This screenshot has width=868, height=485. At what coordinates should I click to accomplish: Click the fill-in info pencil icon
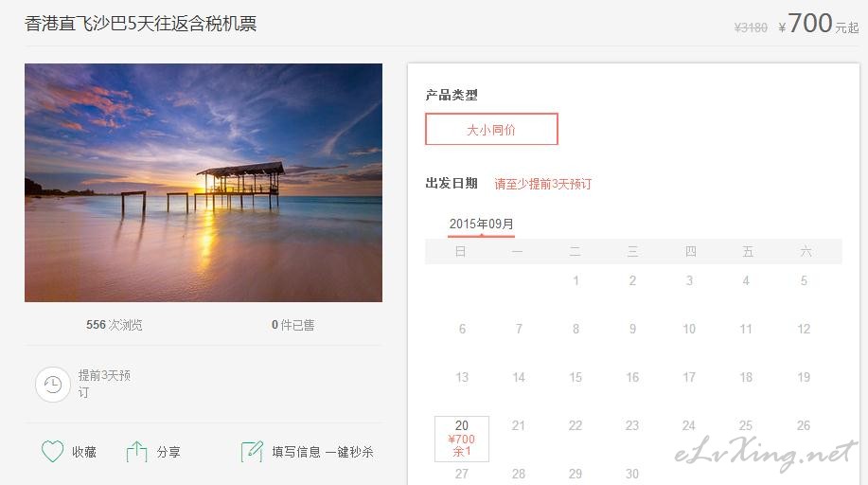click(252, 452)
